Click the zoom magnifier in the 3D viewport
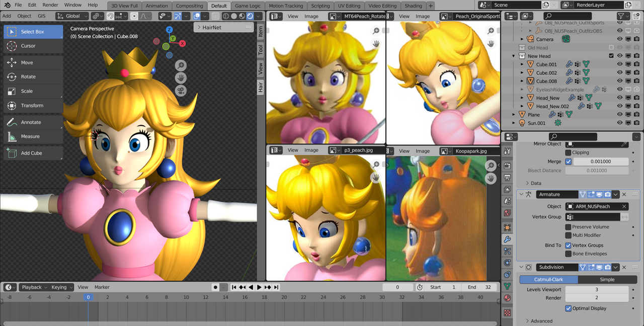This screenshot has width=644, height=326. pos(181,65)
